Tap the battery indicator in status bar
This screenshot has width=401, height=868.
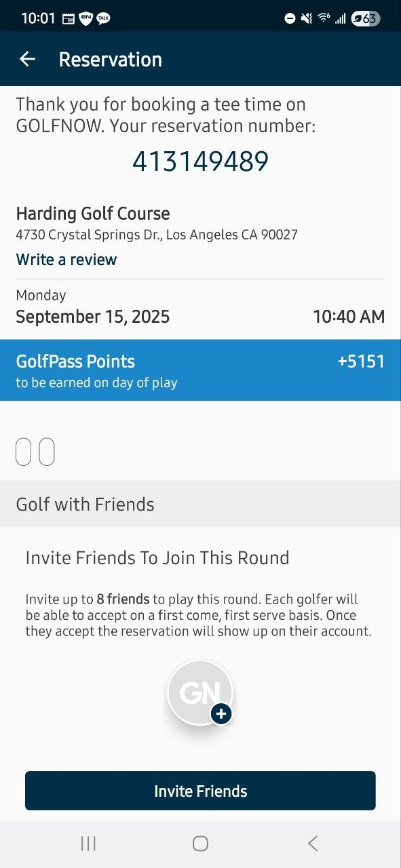[x=365, y=18]
